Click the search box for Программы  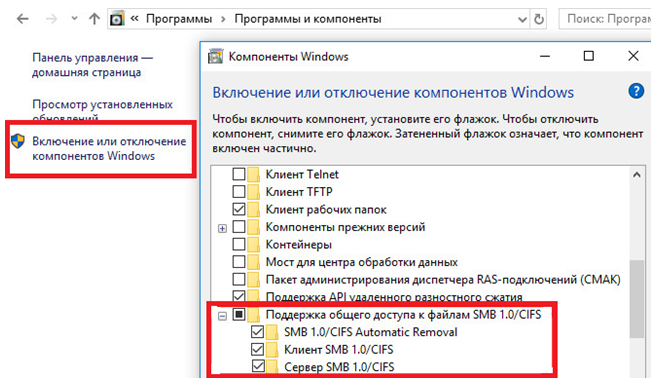tap(605, 19)
